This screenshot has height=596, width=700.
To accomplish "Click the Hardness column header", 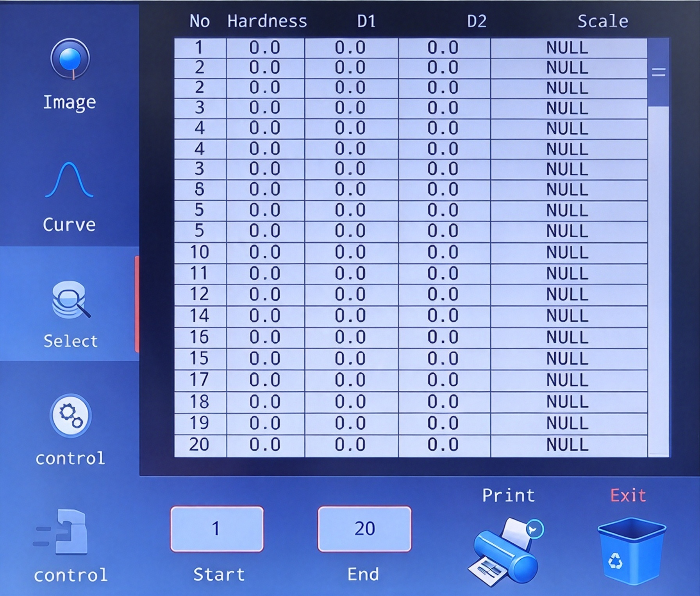I will [267, 21].
